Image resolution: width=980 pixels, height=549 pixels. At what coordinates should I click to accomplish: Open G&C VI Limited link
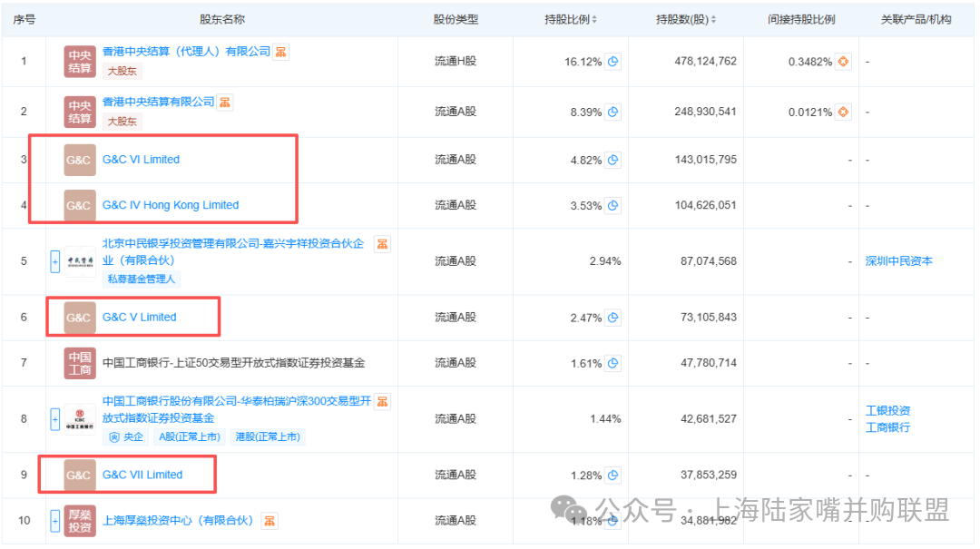(141, 160)
